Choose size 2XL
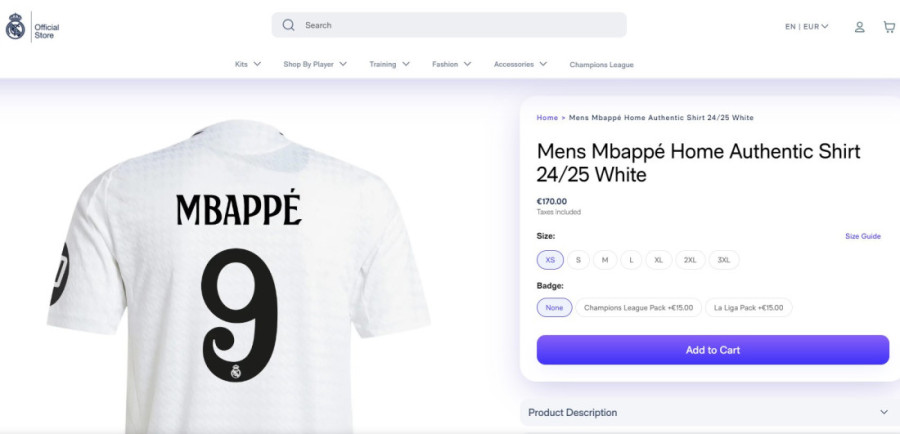900x434 pixels. (x=690, y=260)
